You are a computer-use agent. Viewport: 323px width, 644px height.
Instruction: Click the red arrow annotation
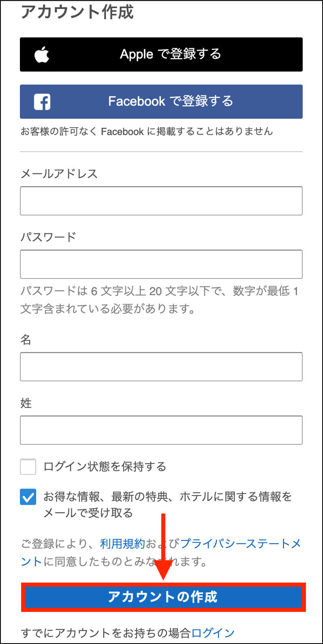pyautogui.click(x=163, y=547)
